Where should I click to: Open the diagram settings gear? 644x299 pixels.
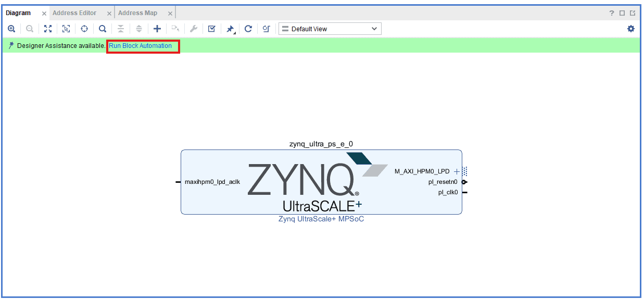pyautogui.click(x=631, y=29)
